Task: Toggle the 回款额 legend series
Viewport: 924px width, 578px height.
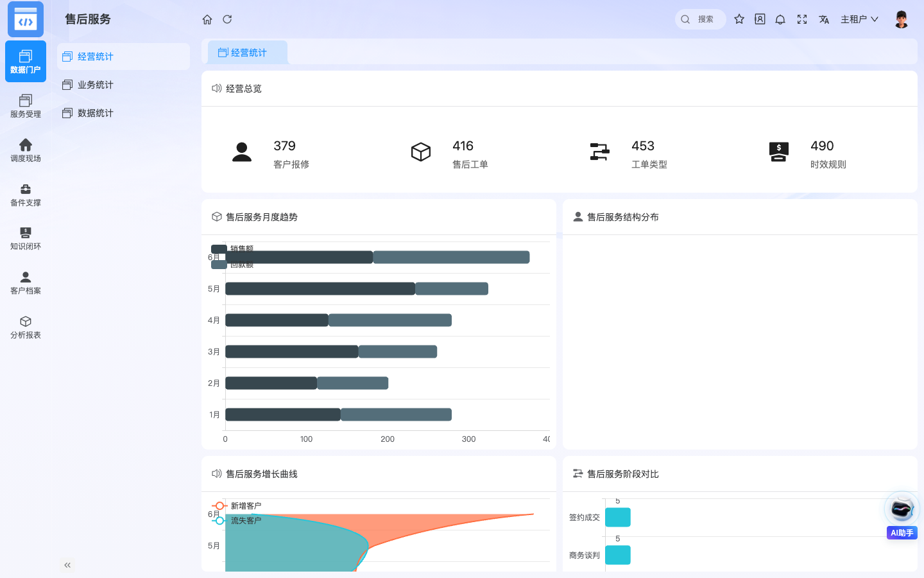Action: [232, 265]
